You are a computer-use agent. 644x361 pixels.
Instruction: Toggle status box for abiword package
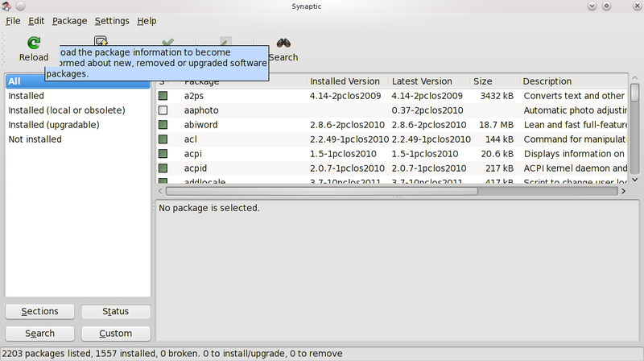click(x=163, y=125)
